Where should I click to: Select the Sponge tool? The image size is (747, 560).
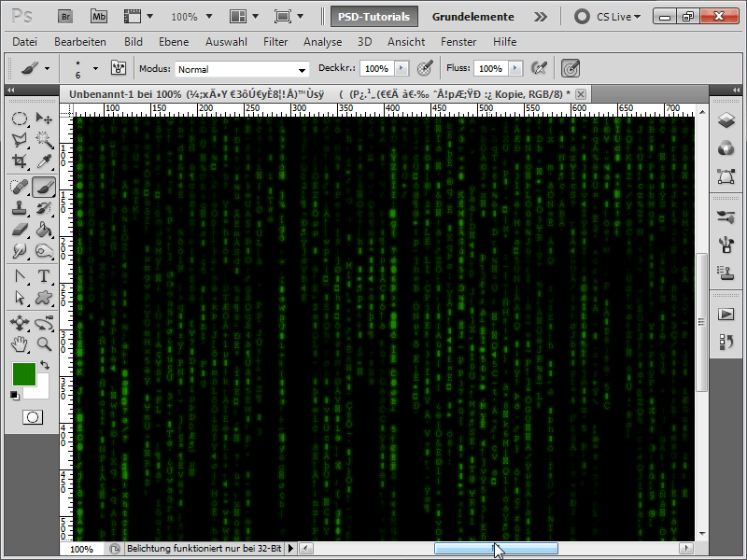click(44, 251)
